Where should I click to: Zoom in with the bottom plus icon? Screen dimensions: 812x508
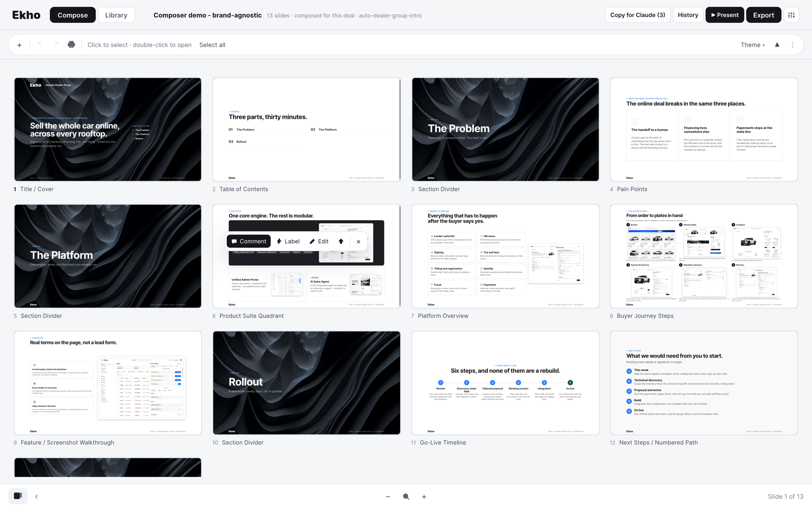click(424, 497)
